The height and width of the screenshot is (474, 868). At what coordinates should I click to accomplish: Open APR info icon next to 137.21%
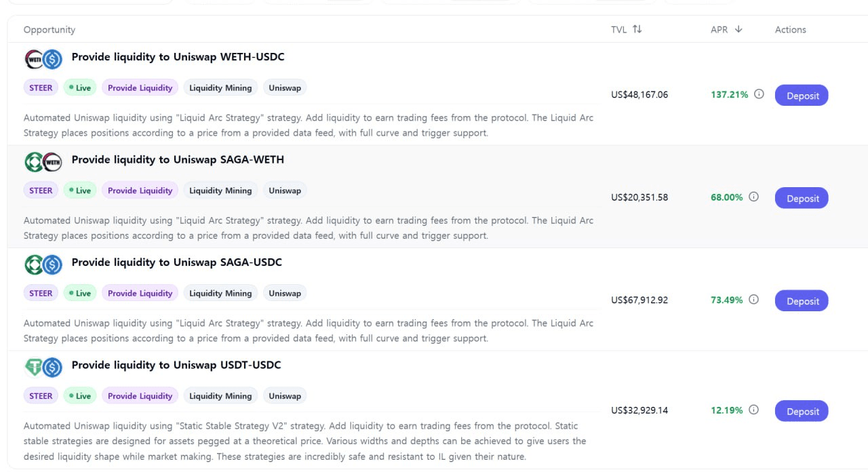pos(759,94)
